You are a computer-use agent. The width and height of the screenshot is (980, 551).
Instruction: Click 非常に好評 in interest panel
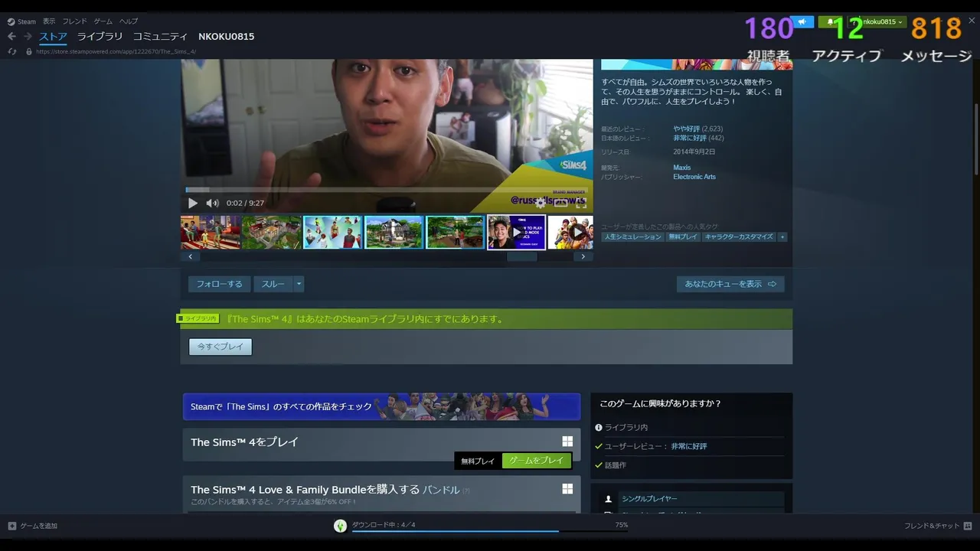click(x=689, y=446)
